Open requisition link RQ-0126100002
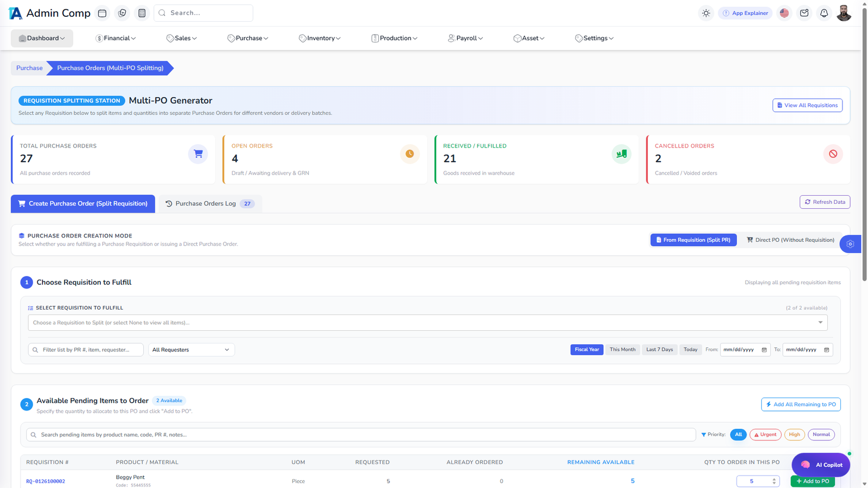This screenshot has height=488, width=868. [46, 481]
